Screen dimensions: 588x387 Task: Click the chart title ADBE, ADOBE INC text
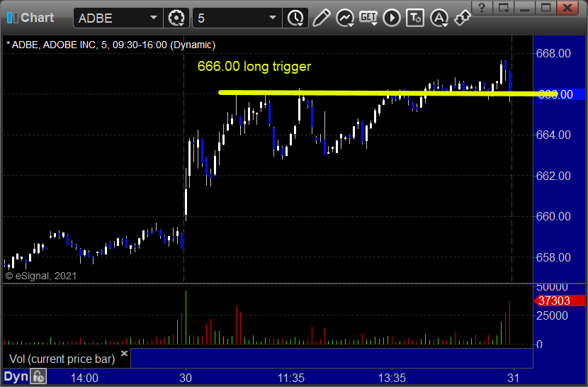point(111,45)
